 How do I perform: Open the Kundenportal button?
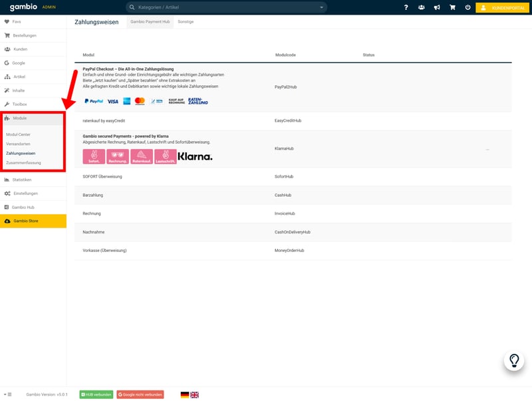pos(503,7)
